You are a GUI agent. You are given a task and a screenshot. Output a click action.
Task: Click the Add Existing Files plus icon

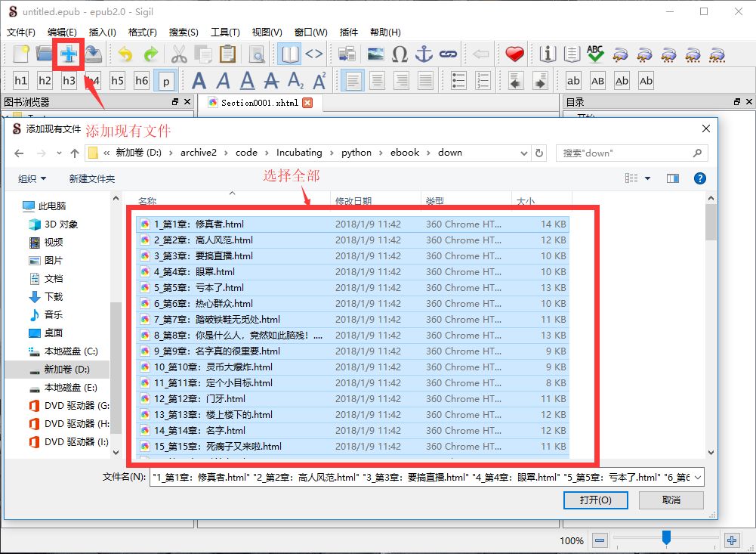[x=69, y=54]
